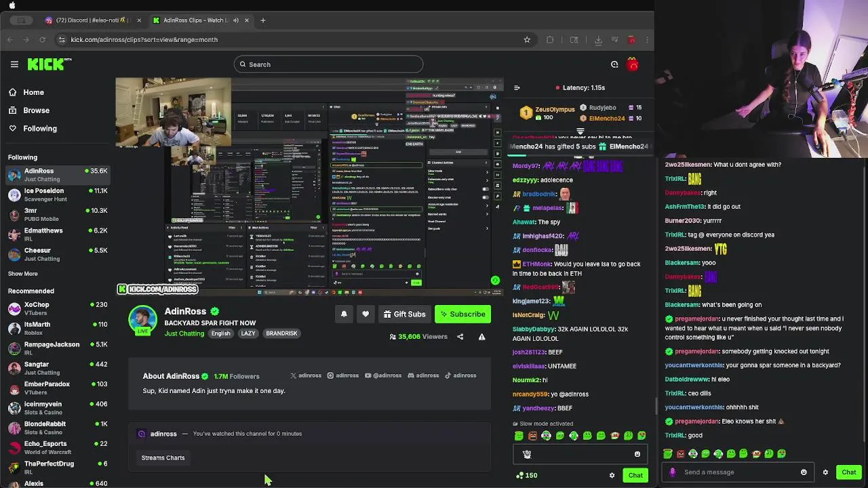868x488 pixels.
Task: Open adinross Discord social link
Action: click(423, 375)
